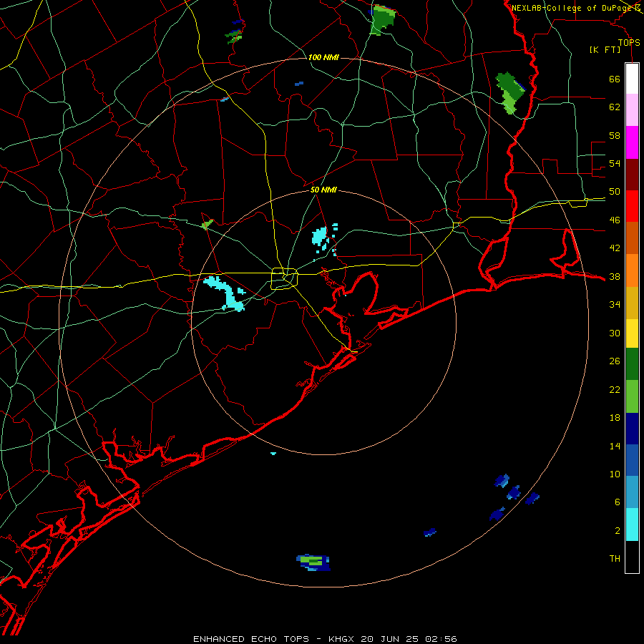644x644 pixels.
Task: Click the 100 NMI range ring label
Action: tap(323, 57)
